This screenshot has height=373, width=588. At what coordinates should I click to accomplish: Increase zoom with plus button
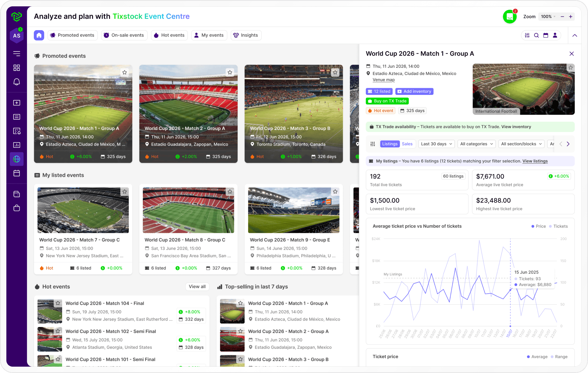[x=571, y=17]
